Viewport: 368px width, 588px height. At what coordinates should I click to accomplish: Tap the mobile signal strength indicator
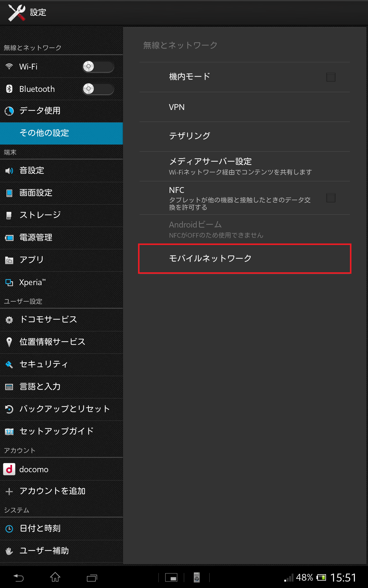289,578
